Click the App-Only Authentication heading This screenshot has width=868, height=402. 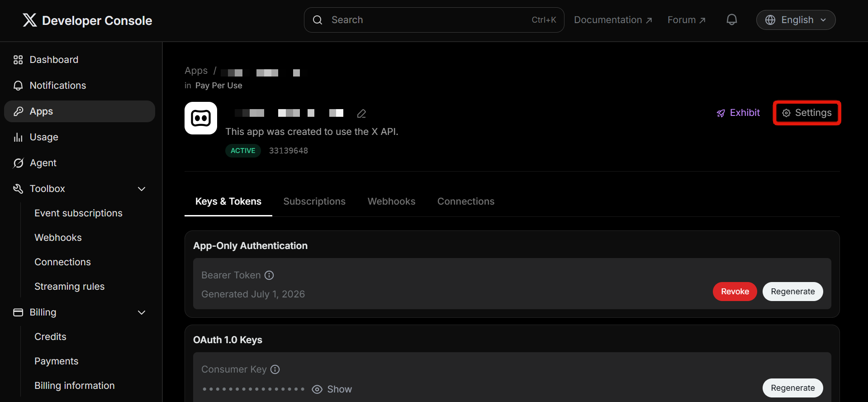pyautogui.click(x=250, y=246)
